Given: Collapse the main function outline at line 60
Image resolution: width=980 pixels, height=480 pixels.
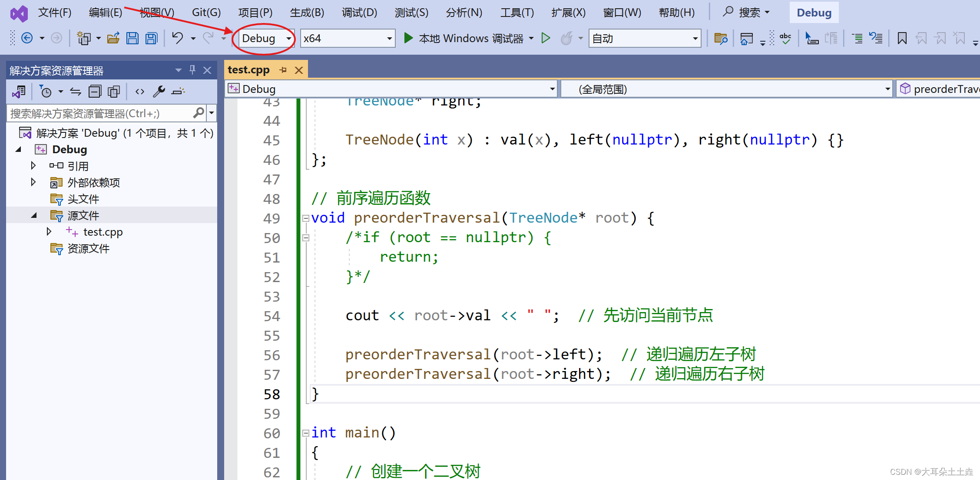Looking at the screenshot, I should pos(306,433).
